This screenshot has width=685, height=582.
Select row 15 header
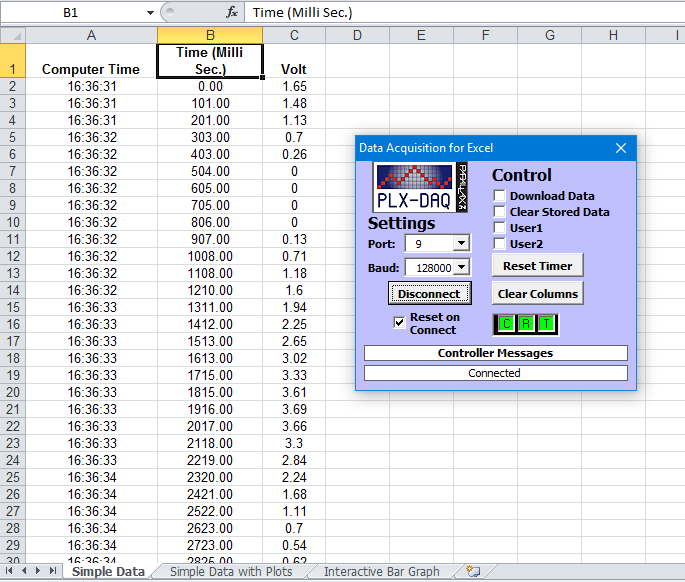pos(13,307)
